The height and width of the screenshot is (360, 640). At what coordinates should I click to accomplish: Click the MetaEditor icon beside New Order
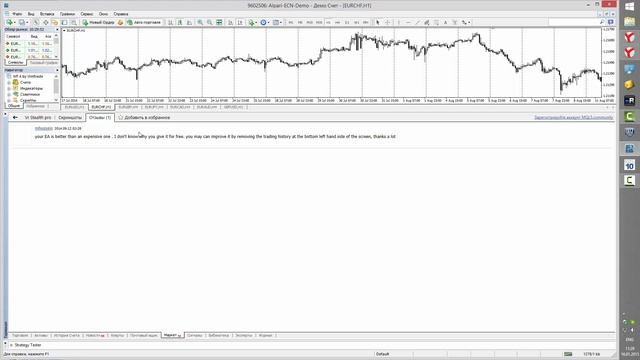tap(120, 22)
